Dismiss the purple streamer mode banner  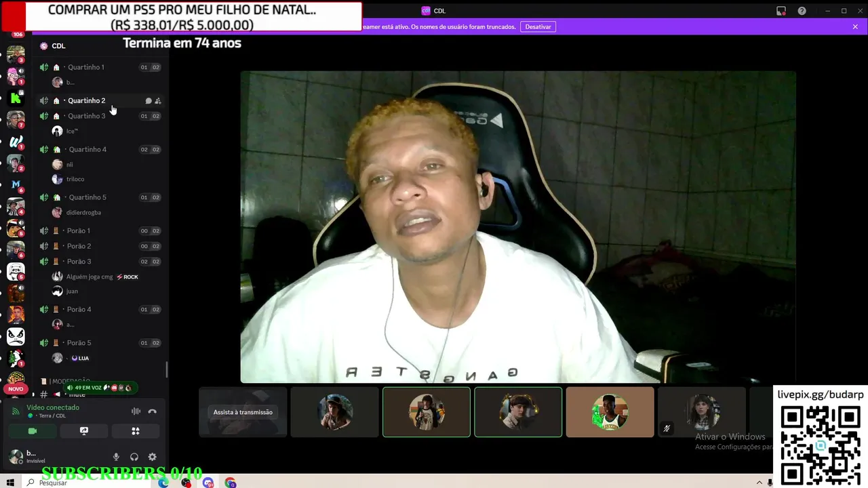tap(855, 26)
